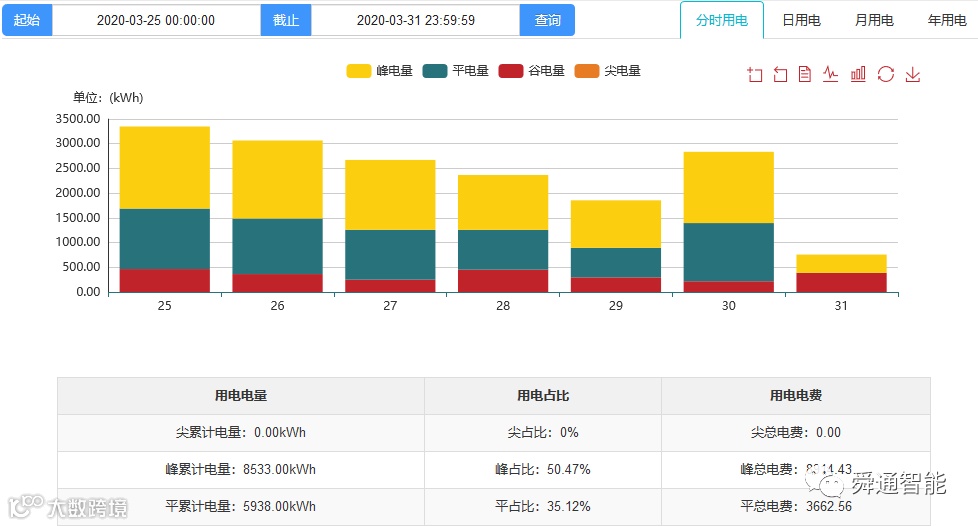The width and height of the screenshot is (978, 526).
Task: Switch chart to bar view icon
Action: click(858, 74)
